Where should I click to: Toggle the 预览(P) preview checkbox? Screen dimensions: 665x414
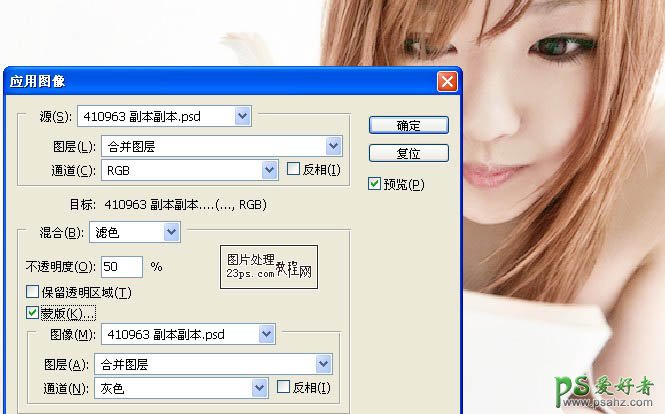tap(375, 184)
